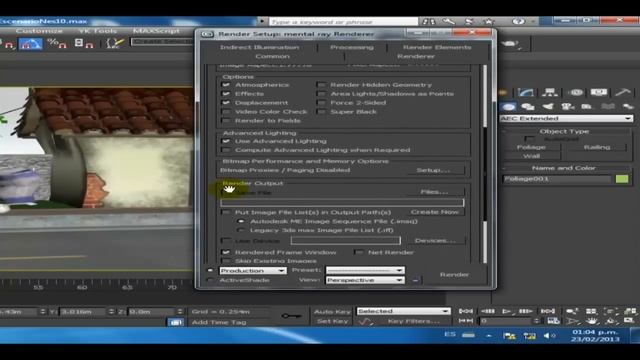
Task: Toggle the Rendered Frame Window checkbox
Action: coord(226,253)
